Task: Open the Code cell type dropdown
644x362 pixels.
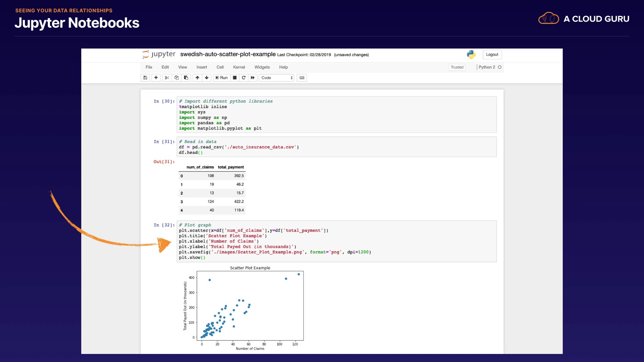Action: coord(277,78)
